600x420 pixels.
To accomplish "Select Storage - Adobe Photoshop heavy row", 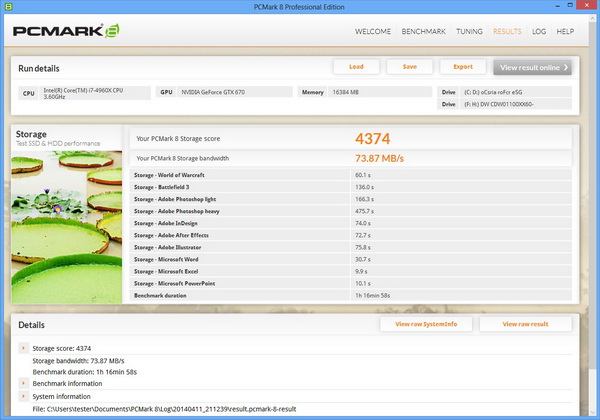I will 351,211.
